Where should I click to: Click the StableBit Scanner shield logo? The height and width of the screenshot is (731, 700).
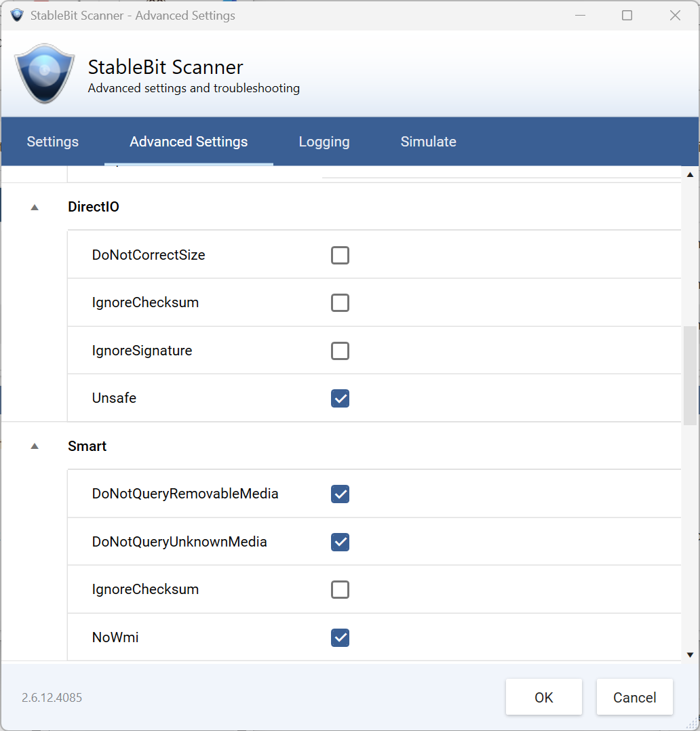[44, 73]
